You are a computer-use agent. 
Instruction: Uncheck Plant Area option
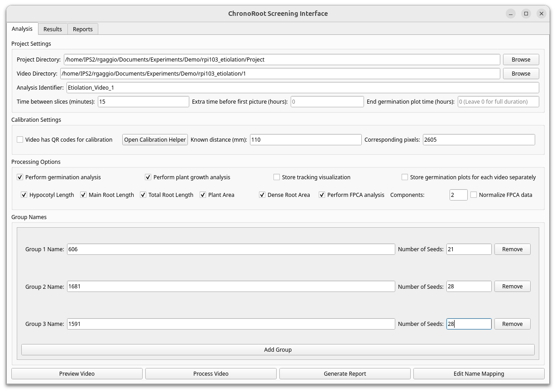[202, 195]
